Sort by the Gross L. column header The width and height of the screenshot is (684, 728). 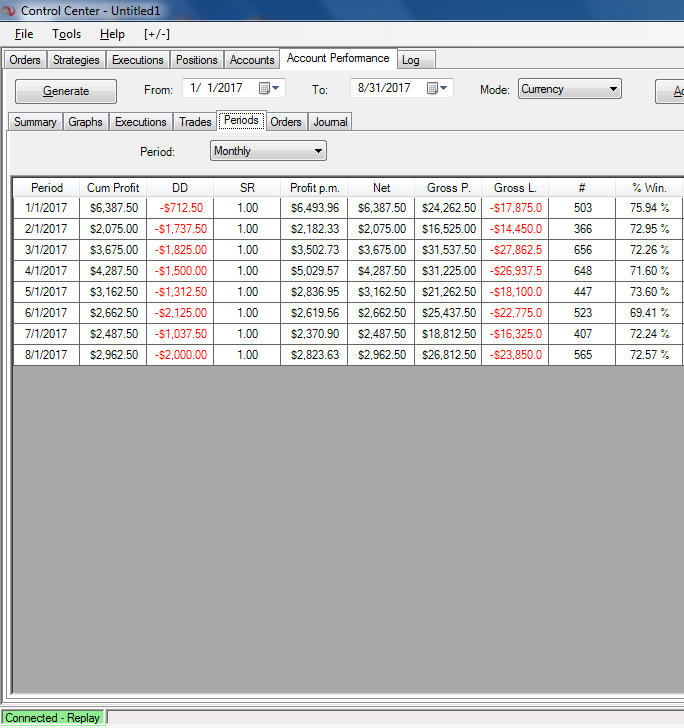(x=515, y=188)
